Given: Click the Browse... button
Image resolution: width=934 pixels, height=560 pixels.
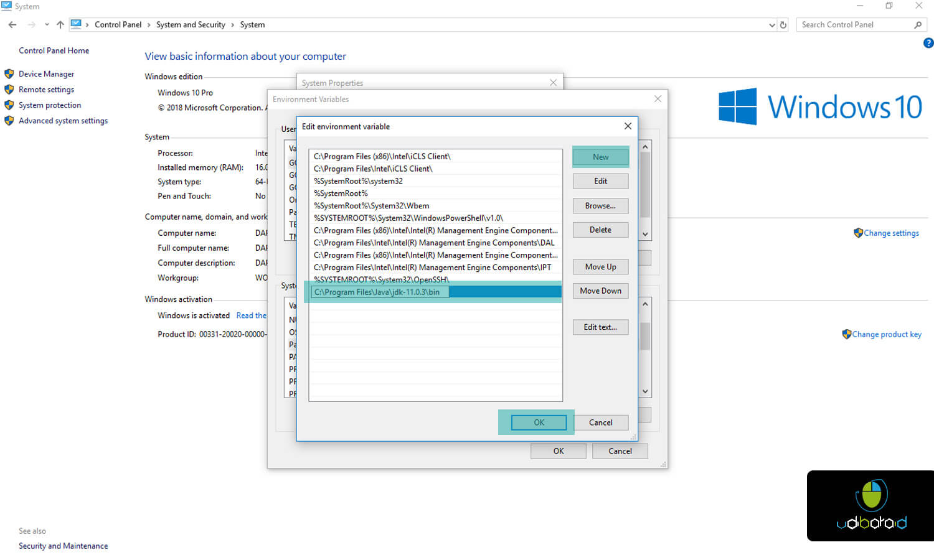Looking at the screenshot, I should [x=600, y=206].
